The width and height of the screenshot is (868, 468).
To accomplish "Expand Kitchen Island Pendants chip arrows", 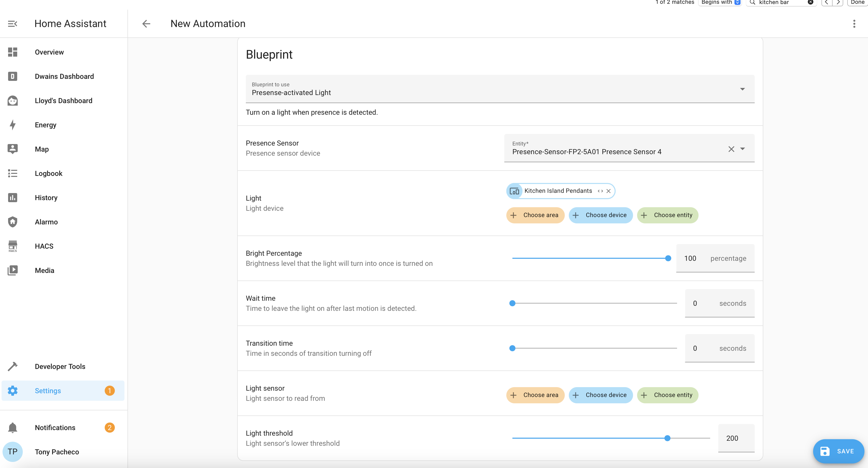I will click(x=600, y=191).
